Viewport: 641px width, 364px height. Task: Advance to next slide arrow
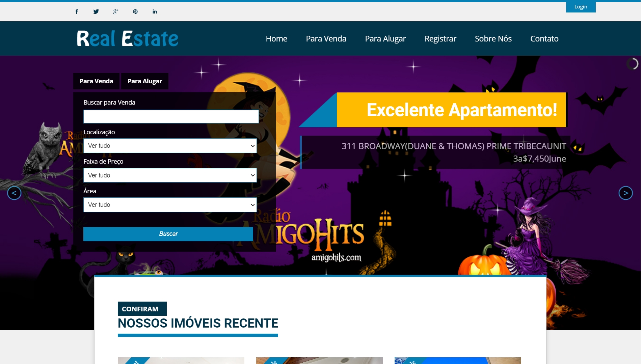(625, 193)
